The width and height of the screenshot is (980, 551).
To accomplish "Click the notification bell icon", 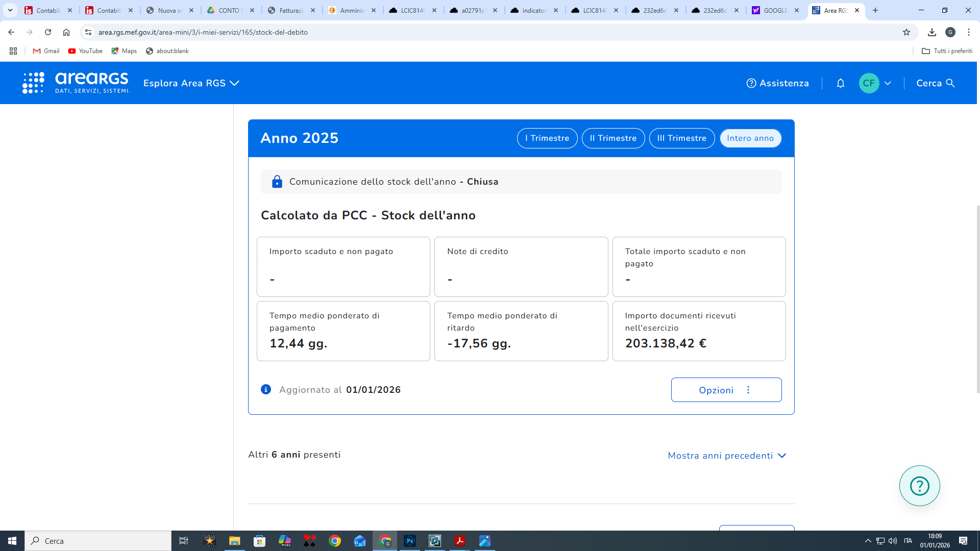I will [x=840, y=83].
